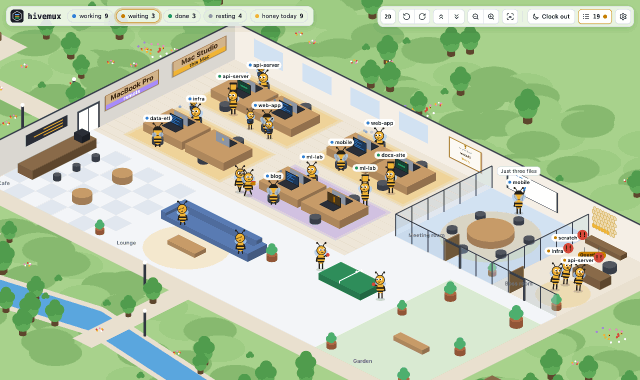Select the bee at the data-etl desk

click(158, 135)
